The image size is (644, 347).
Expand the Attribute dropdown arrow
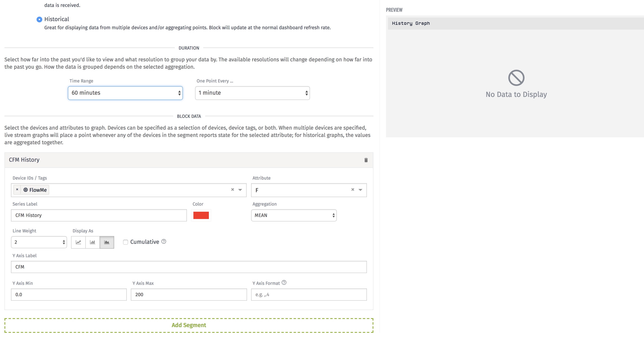tap(360, 190)
